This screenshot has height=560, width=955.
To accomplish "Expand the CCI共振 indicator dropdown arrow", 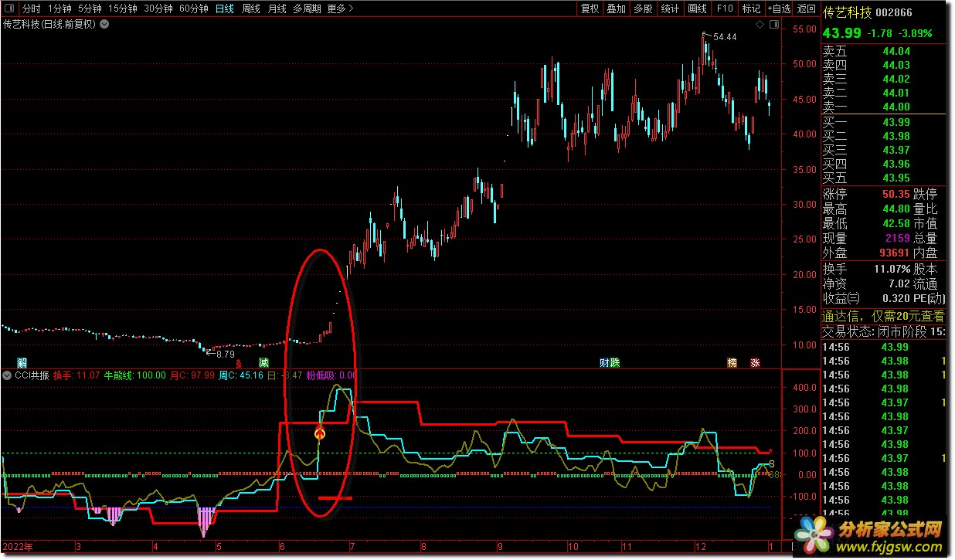I will click(7, 375).
